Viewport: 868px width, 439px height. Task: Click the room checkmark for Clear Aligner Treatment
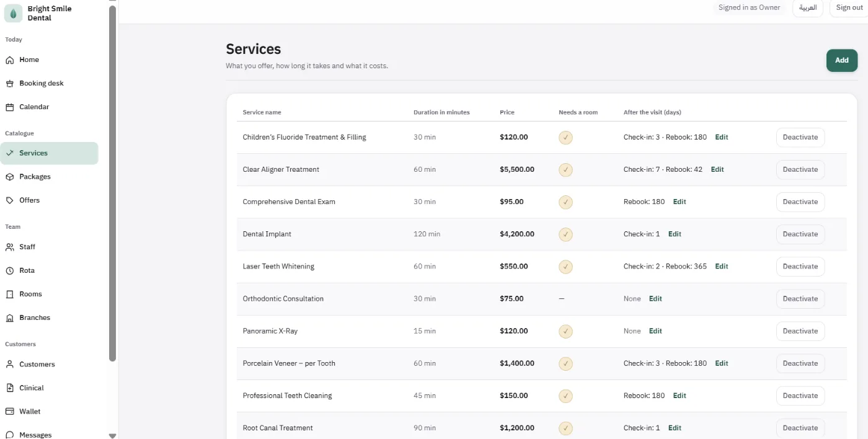(x=565, y=170)
